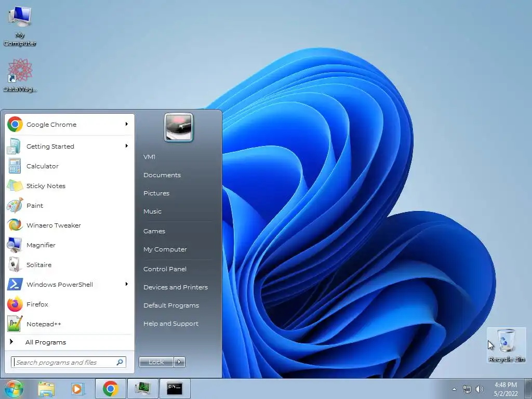532x399 pixels.
Task: Open Firefox from the Start menu
Action: tap(70, 304)
